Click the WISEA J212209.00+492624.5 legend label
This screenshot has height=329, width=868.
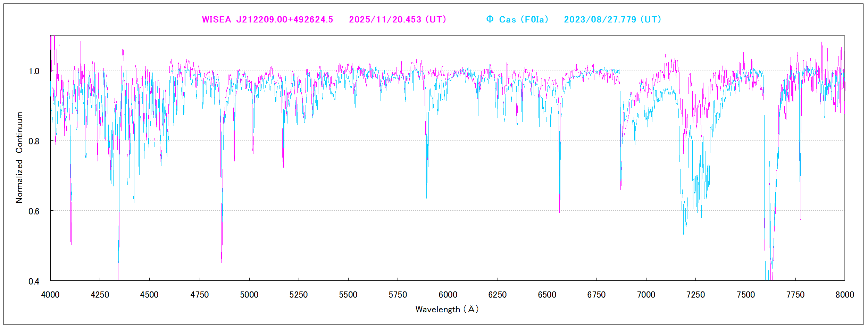267,19
